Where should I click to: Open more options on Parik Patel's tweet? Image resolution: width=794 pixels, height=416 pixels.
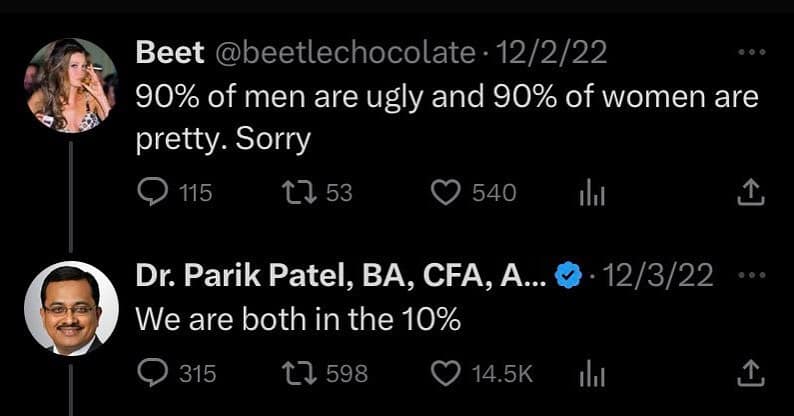[x=750, y=276]
